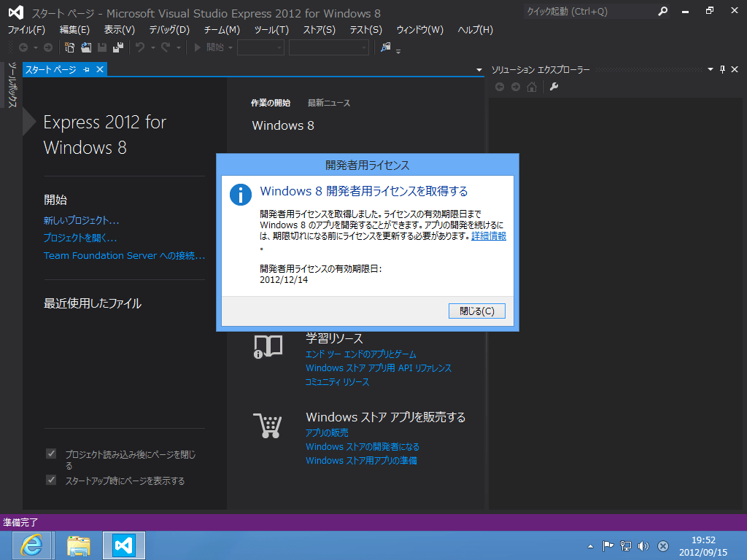The width and height of the screenshot is (747, 560).
Task: Open the solution configuration combo box
Action: tap(260, 47)
